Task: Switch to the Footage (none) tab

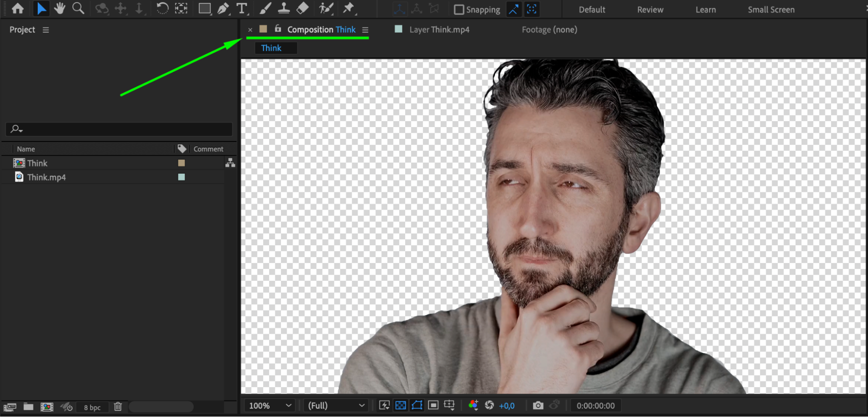Action: coord(549,30)
